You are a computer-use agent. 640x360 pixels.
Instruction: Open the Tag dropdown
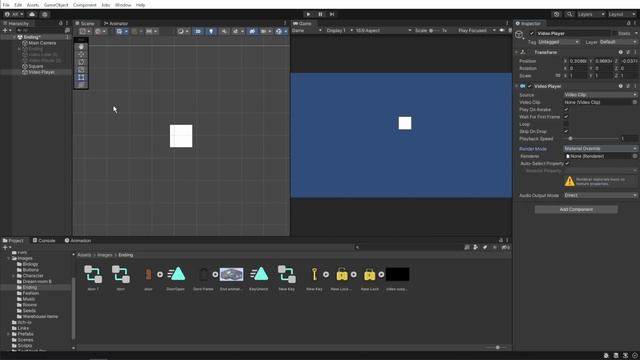click(x=559, y=42)
